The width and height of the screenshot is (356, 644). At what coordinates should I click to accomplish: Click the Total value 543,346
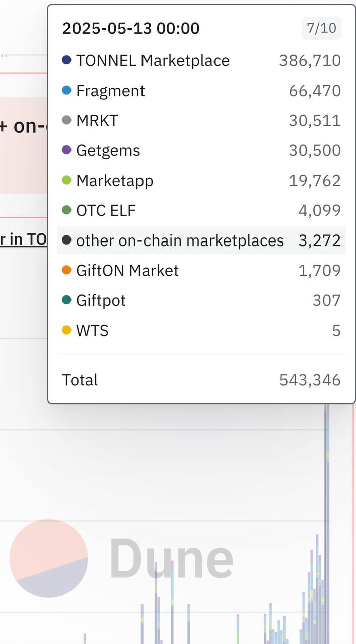coord(310,380)
